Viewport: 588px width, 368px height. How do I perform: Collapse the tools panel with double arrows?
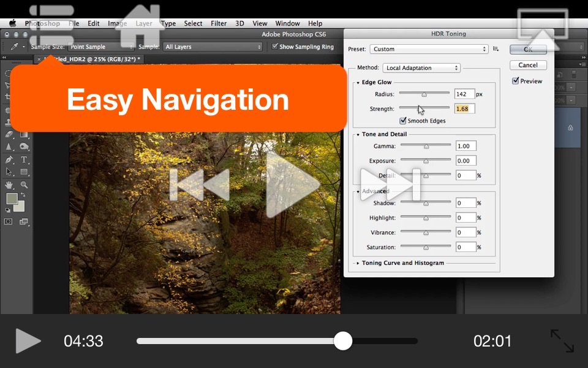pyautogui.click(x=4, y=58)
